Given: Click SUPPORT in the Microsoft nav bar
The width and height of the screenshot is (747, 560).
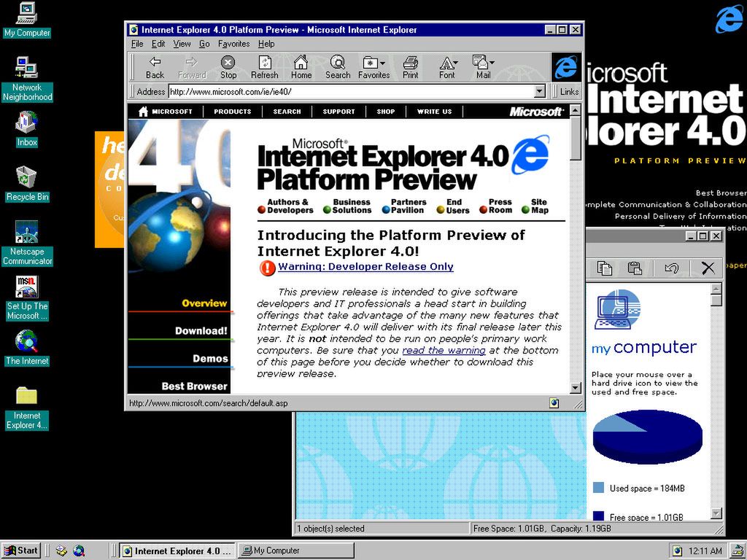Looking at the screenshot, I should point(338,112).
